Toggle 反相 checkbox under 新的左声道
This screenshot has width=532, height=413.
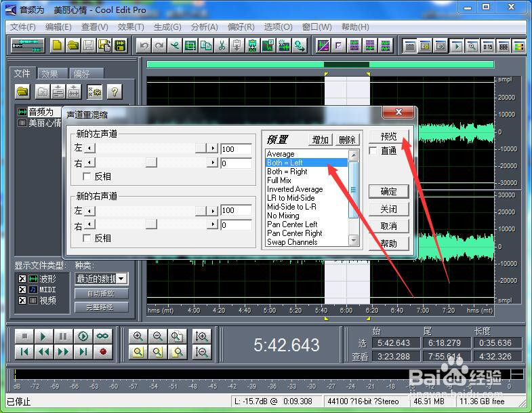(87, 176)
